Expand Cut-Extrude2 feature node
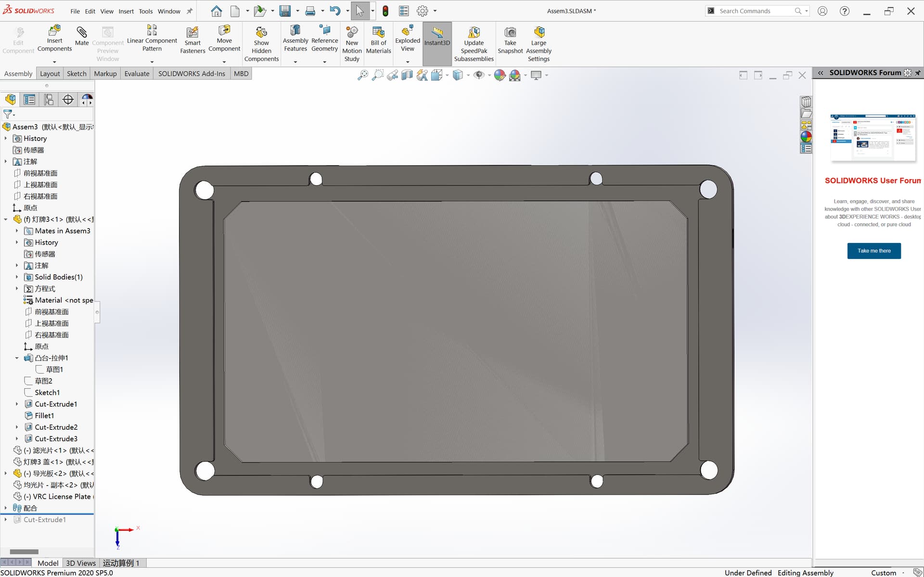 click(17, 427)
